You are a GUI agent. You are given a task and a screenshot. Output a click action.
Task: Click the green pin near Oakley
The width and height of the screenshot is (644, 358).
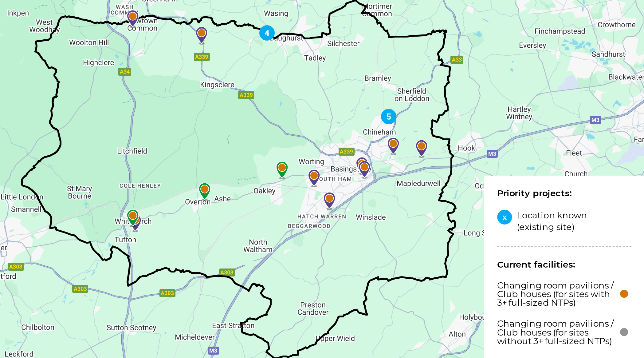coord(282,170)
